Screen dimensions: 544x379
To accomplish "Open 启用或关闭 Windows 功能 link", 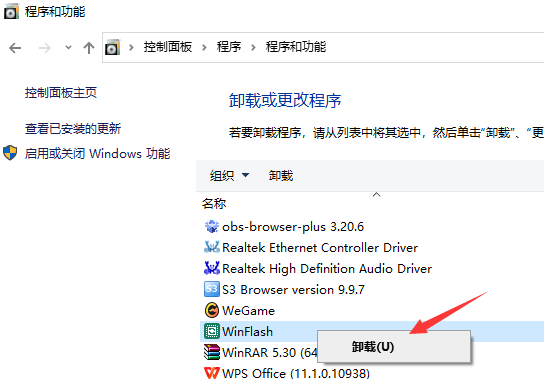I will pos(97,153).
